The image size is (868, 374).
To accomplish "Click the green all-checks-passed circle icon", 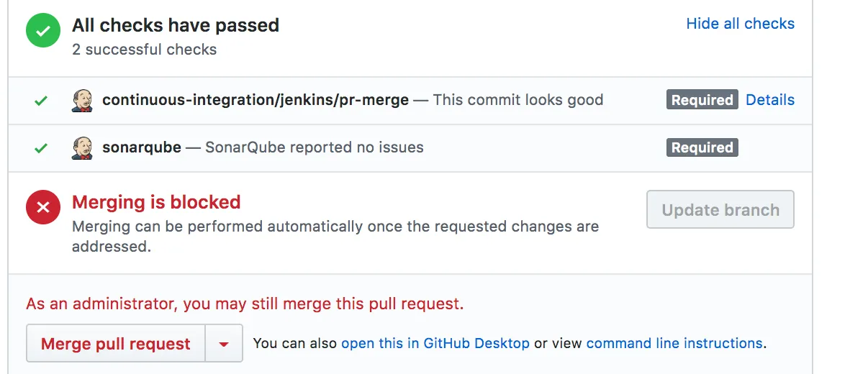I will [43, 32].
